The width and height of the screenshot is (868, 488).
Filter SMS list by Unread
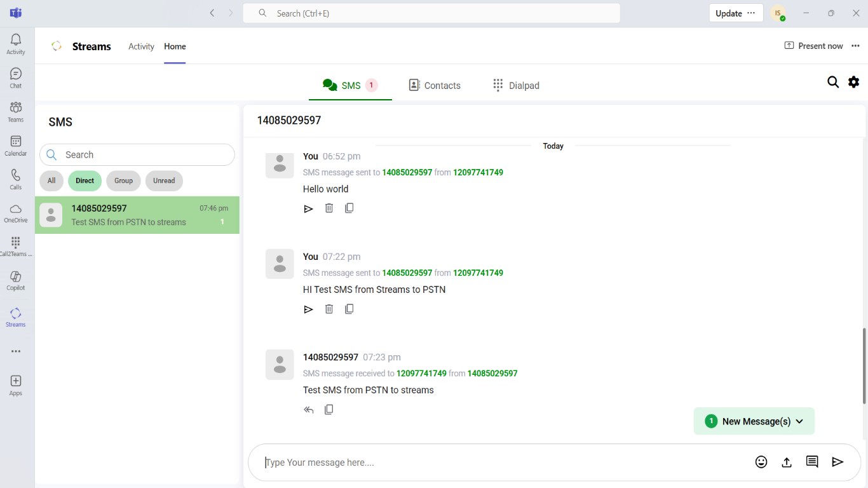tap(164, 180)
